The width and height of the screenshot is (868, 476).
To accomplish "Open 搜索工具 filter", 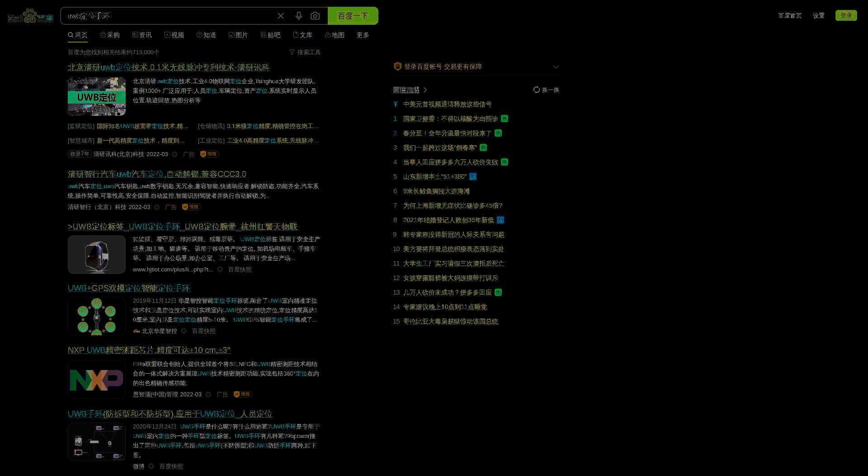I will tap(305, 52).
